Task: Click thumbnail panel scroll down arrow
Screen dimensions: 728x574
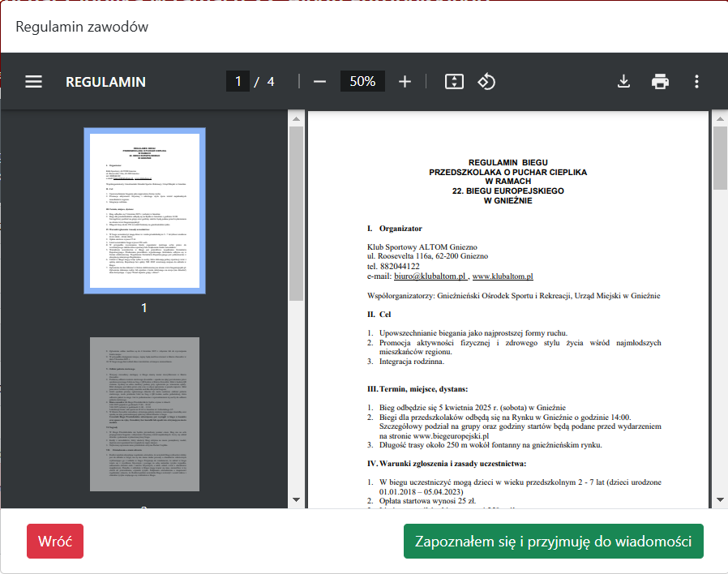Action: (x=296, y=499)
